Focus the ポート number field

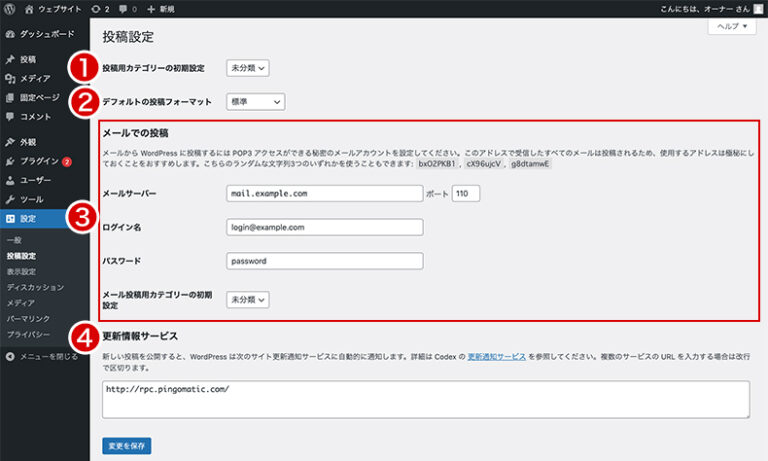(465, 194)
